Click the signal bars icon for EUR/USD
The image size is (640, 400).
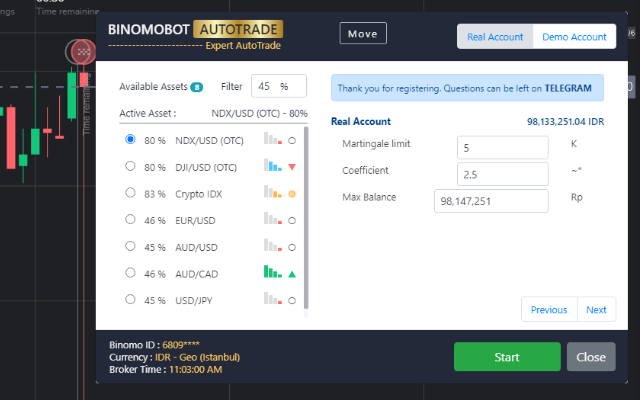point(273,218)
